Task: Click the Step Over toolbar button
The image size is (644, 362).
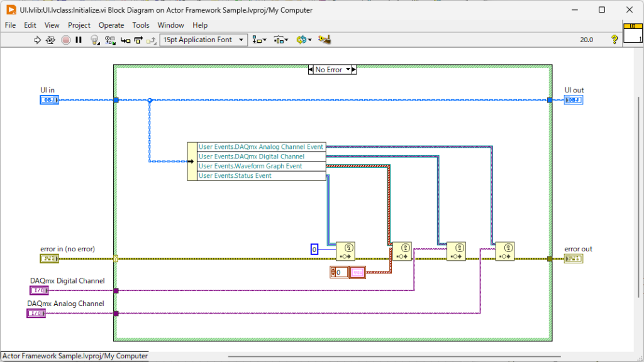Action: coord(138,40)
